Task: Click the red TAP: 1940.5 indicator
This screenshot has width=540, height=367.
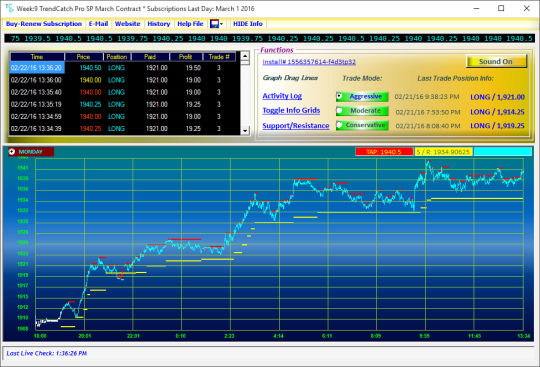Action: pyautogui.click(x=384, y=151)
